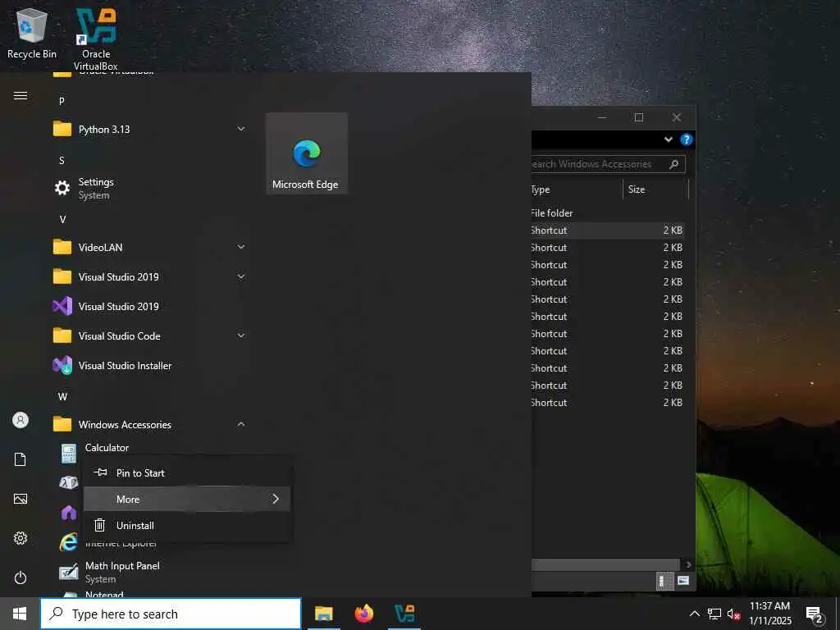Screen dimensions: 840x630
Task: Expand the Python 3.13 folder chevron
Action: [241, 129]
